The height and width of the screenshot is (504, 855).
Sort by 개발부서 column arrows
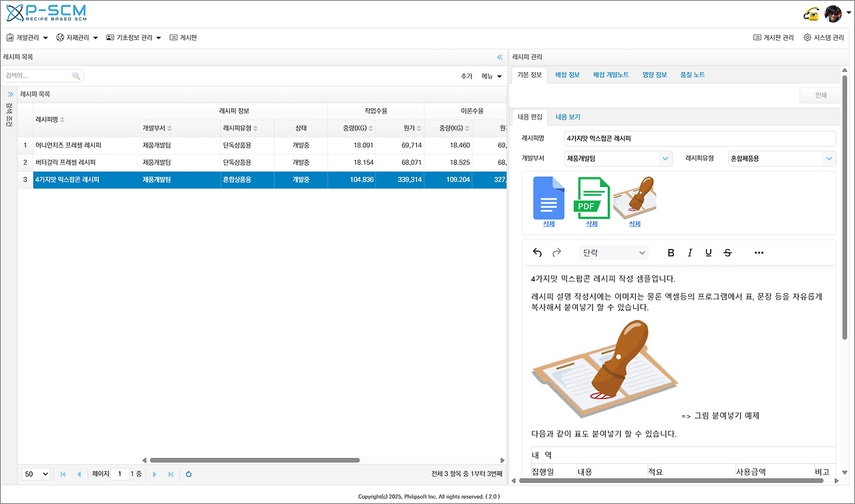tap(169, 128)
